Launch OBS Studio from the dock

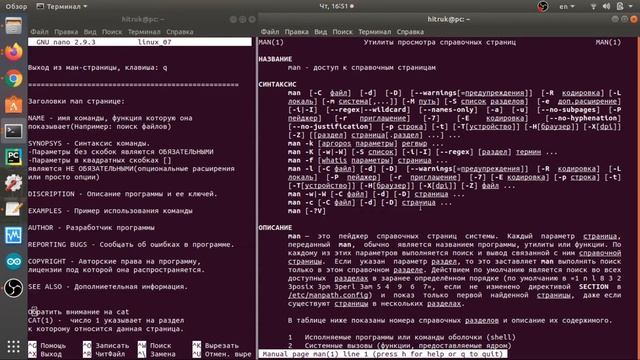(x=13, y=288)
